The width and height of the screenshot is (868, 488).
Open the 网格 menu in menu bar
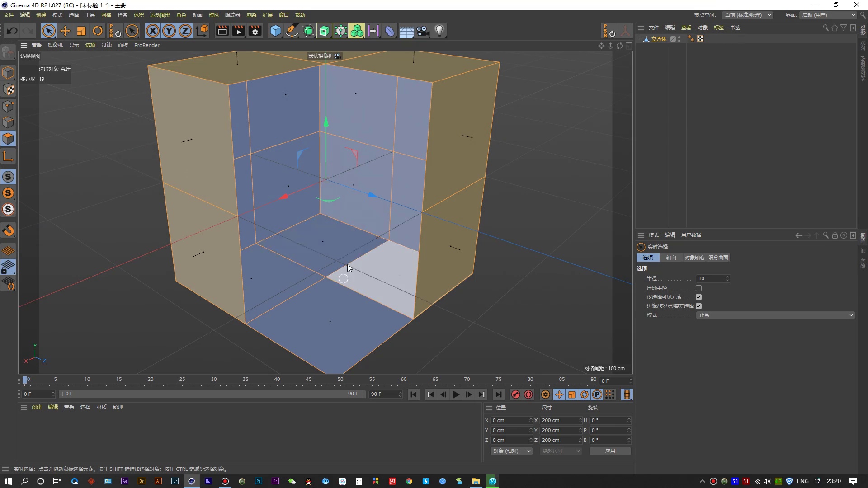click(106, 15)
